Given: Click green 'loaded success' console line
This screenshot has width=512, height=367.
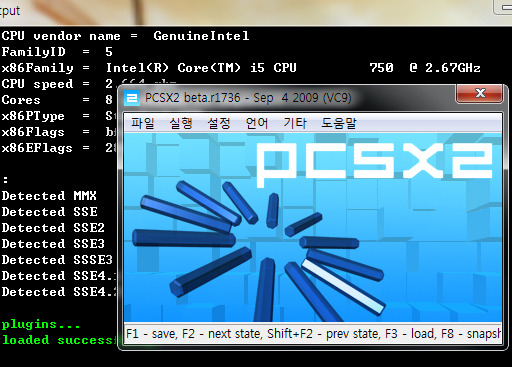Looking at the screenshot, I should pos(59,340).
